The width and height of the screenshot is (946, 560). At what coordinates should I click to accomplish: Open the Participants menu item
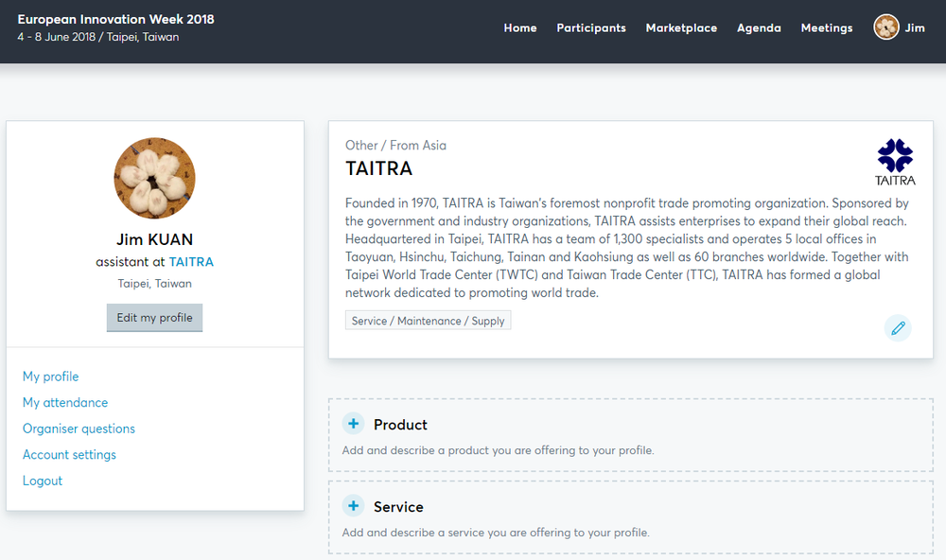click(591, 27)
